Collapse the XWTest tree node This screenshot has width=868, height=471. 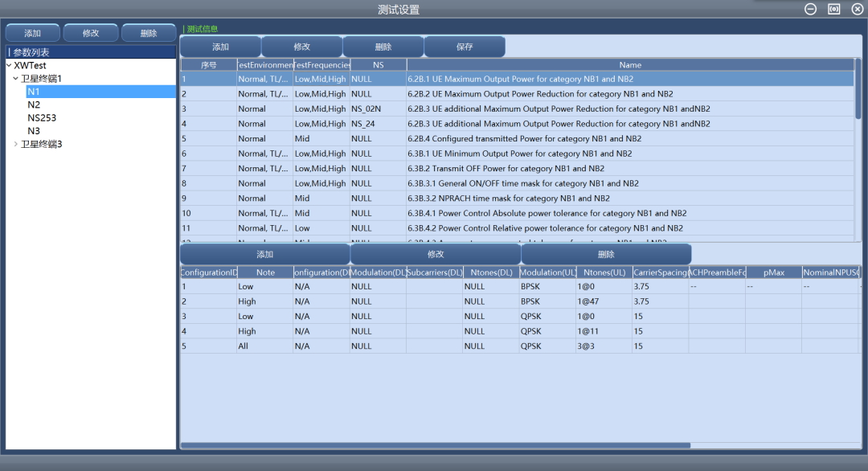tap(9, 65)
